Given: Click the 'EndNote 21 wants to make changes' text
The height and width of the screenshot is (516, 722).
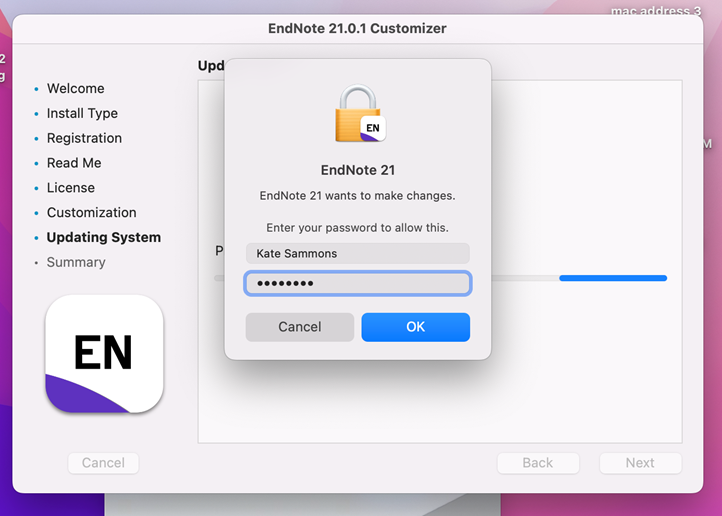Looking at the screenshot, I should tap(357, 196).
